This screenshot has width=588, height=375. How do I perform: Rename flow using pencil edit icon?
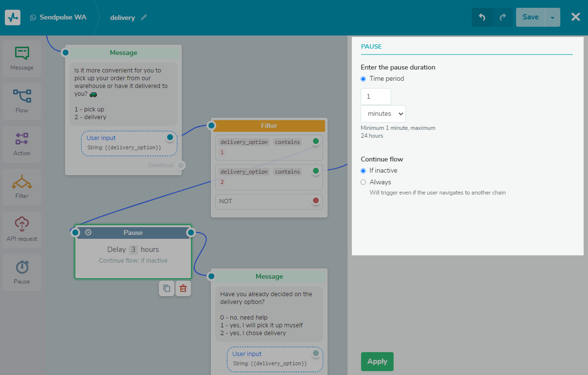(144, 18)
